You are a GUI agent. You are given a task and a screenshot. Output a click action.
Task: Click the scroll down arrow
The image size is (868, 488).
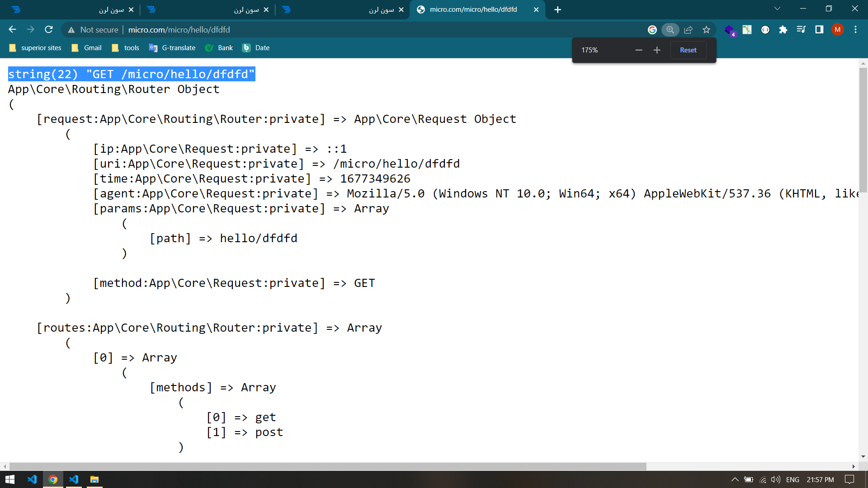coord(863,456)
